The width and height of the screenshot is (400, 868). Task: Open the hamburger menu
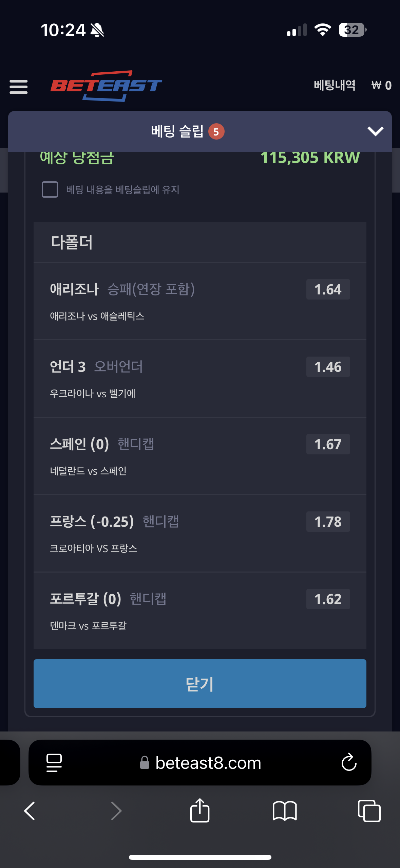19,87
